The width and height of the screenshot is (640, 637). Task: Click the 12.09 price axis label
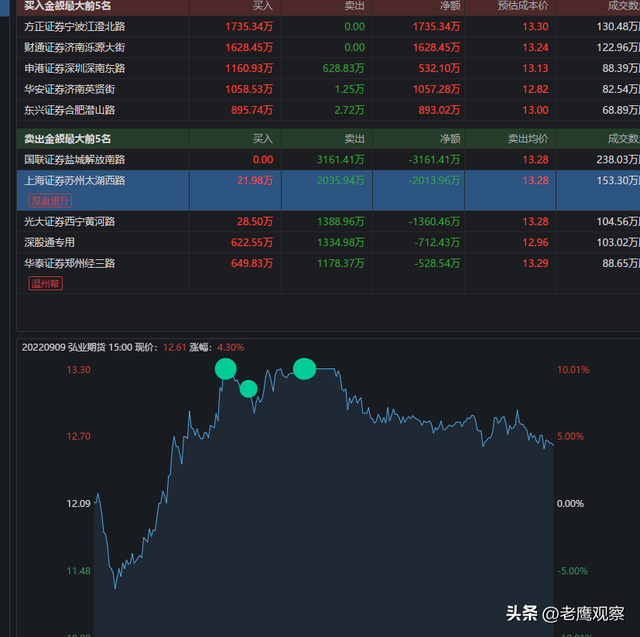click(x=78, y=504)
